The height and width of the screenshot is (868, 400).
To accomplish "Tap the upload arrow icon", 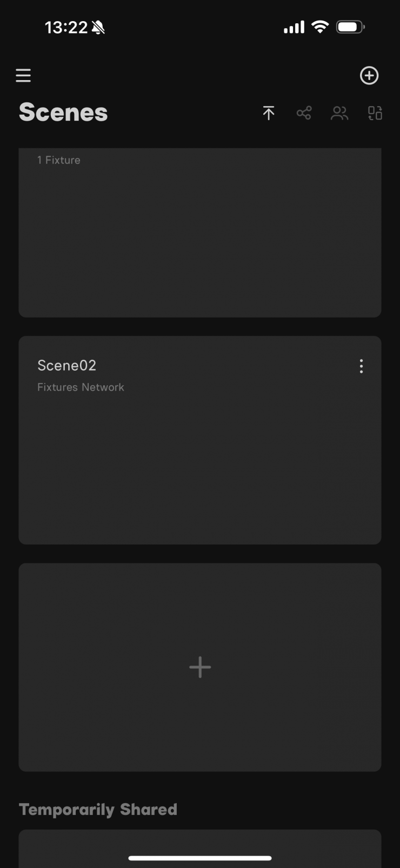I will [269, 113].
